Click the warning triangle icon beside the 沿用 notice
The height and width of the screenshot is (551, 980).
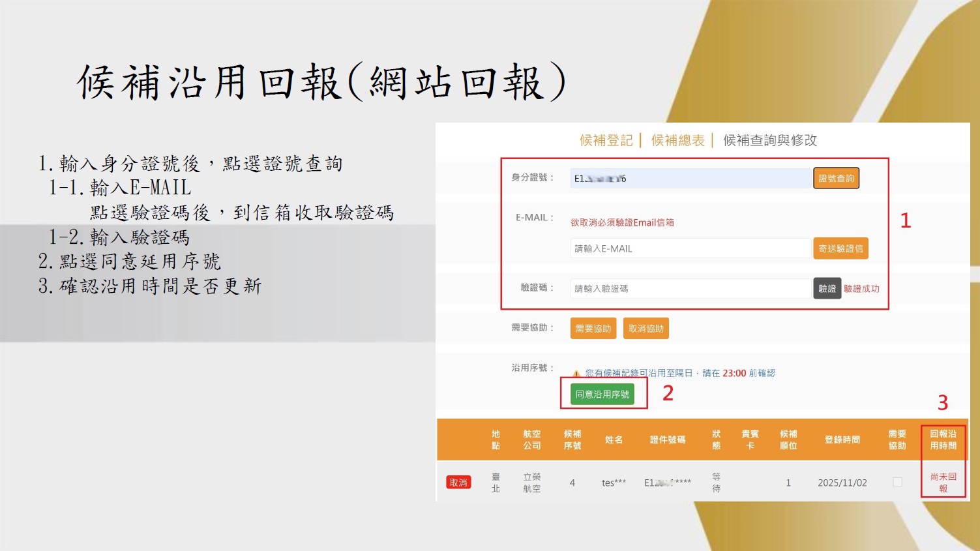[x=576, y=374]
